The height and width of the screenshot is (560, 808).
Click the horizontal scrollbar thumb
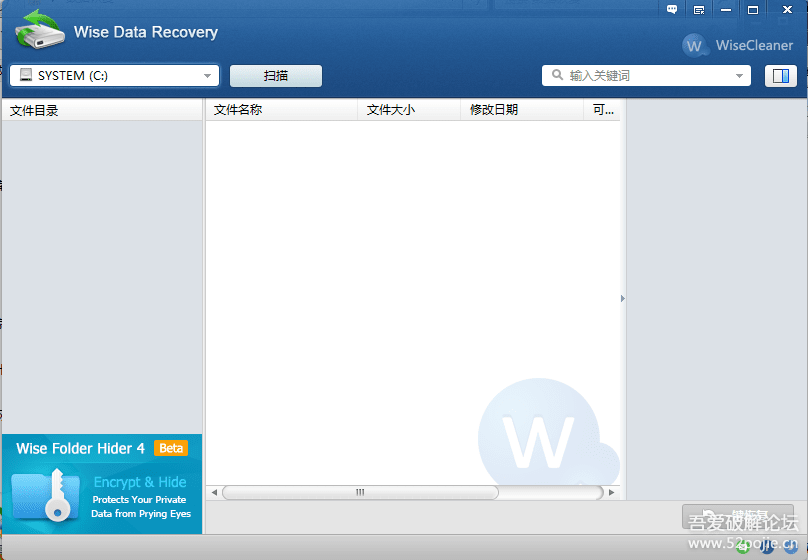coord(360,493)
